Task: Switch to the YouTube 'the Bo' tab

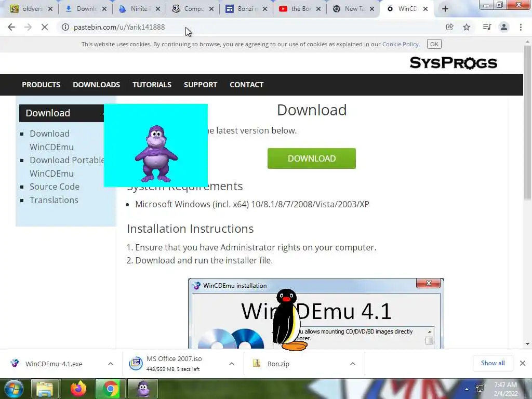Action: coord(300,9)
